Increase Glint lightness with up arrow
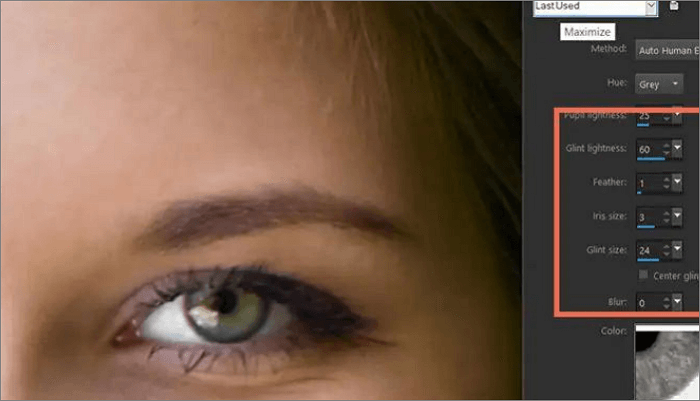Screen dimensions: 700x401 [x=666, y=146]
